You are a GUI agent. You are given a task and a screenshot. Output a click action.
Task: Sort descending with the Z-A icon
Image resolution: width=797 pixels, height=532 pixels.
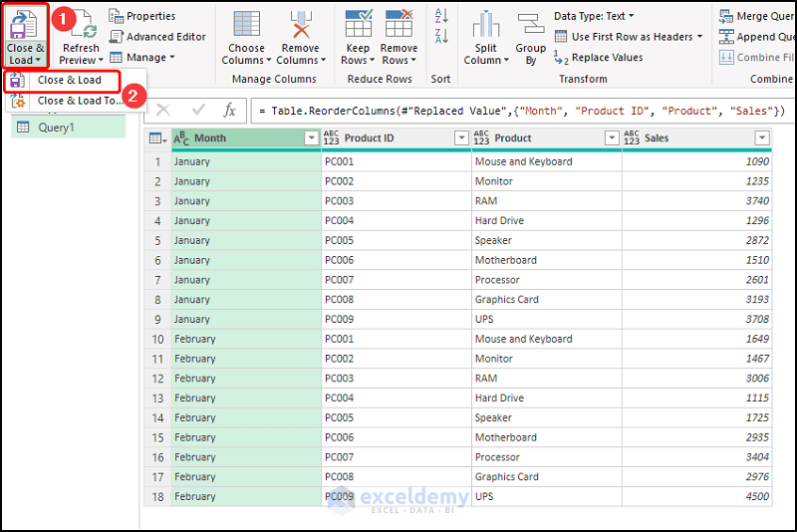point(441,36)
